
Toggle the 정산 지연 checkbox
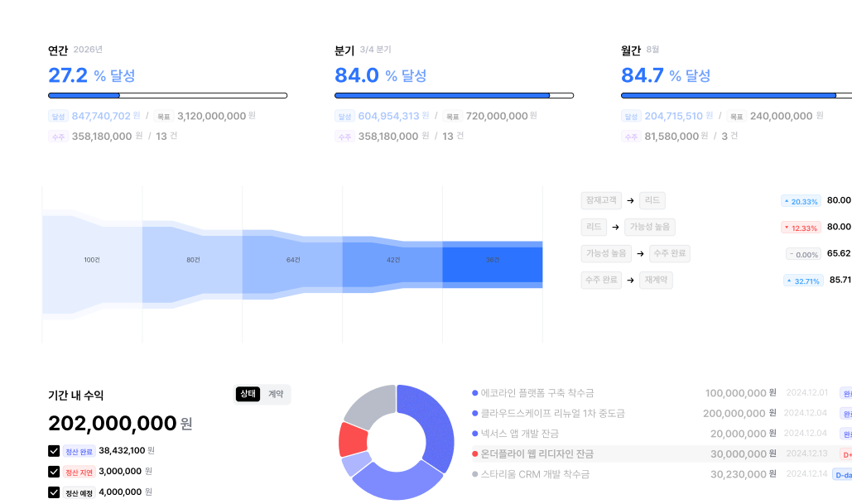tap(54, 472)
